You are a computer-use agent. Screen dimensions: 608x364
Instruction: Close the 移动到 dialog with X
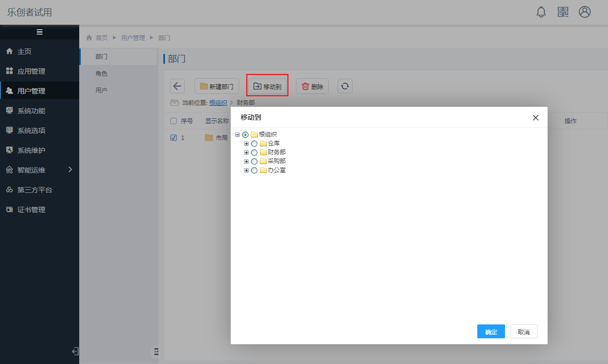point(535,118)
